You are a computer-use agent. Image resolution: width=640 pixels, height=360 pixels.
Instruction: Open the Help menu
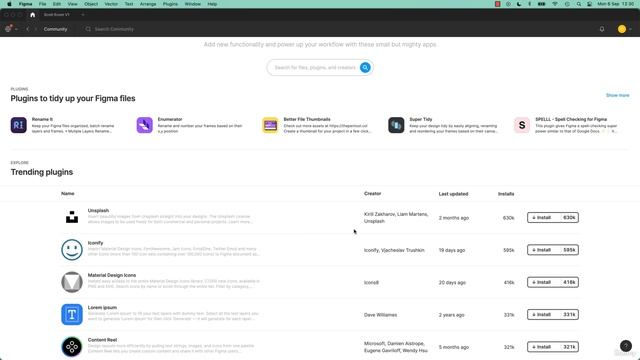tap(212, 4)
